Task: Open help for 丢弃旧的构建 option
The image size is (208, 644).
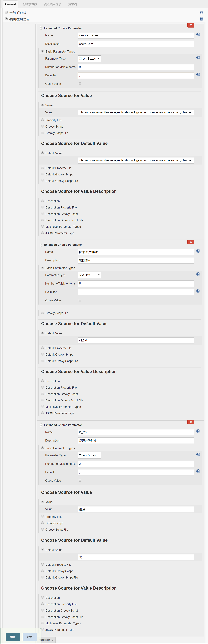Action: 201,12
